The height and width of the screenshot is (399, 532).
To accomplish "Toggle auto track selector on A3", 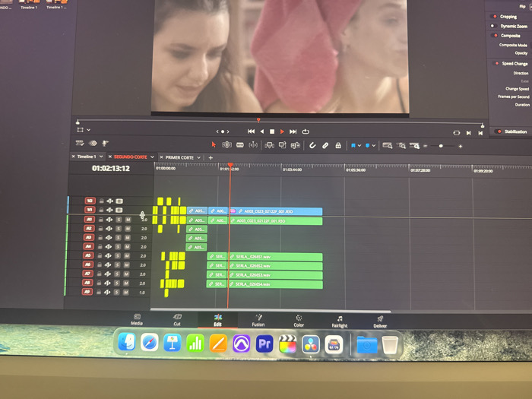I will coord(109,237).
